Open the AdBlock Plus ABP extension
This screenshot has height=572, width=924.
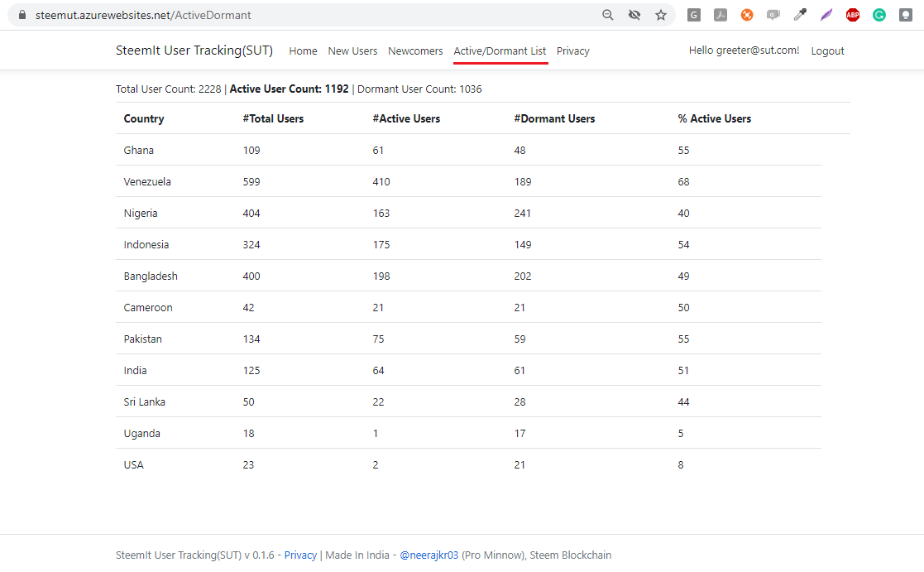click(x=853, y=16)
